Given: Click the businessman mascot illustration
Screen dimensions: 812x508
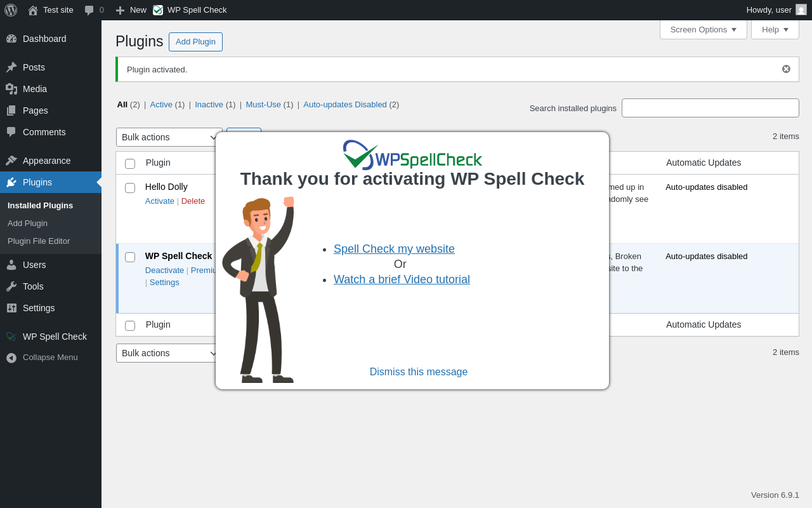Looking at the screenshot, I should click(258, 290).
